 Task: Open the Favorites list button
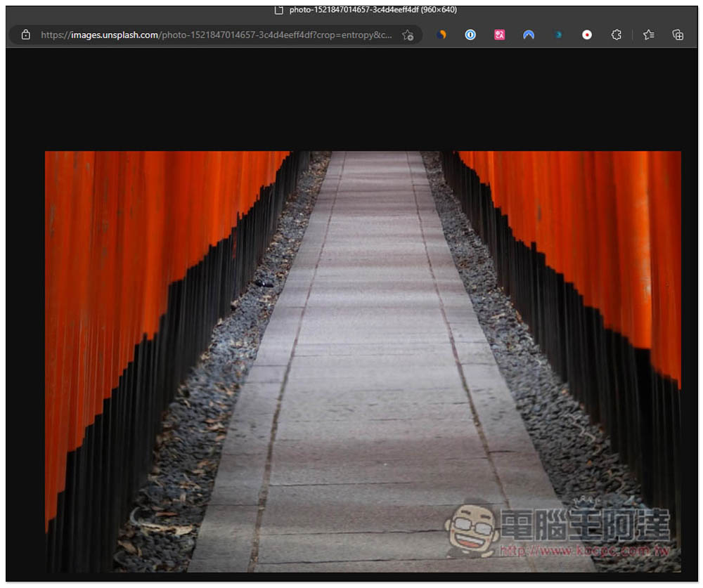click(649, 34)
